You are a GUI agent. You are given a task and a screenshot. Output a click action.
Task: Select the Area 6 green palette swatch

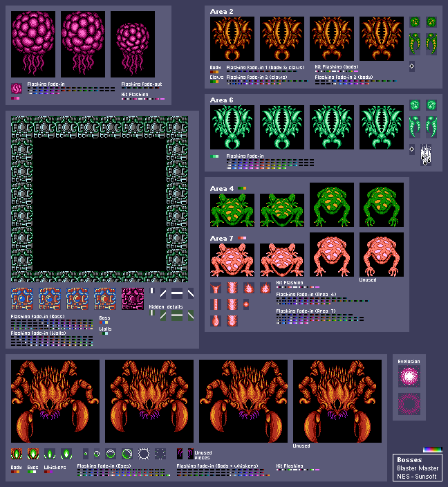215,156
